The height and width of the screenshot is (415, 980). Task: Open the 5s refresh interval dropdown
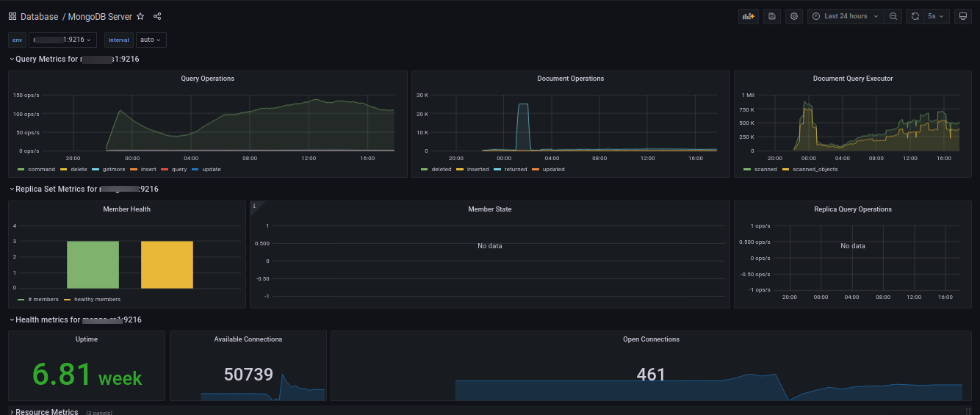click(x=937, y=16)
